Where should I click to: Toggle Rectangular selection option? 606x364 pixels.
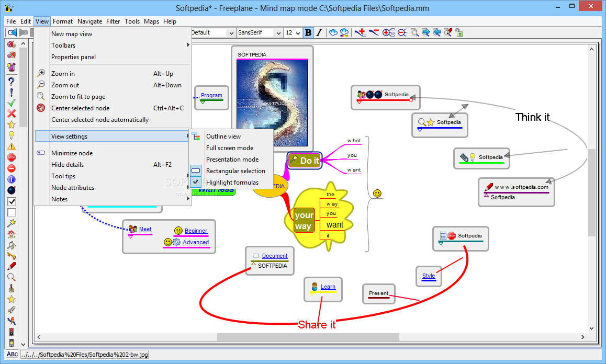(x=231, y=171)
